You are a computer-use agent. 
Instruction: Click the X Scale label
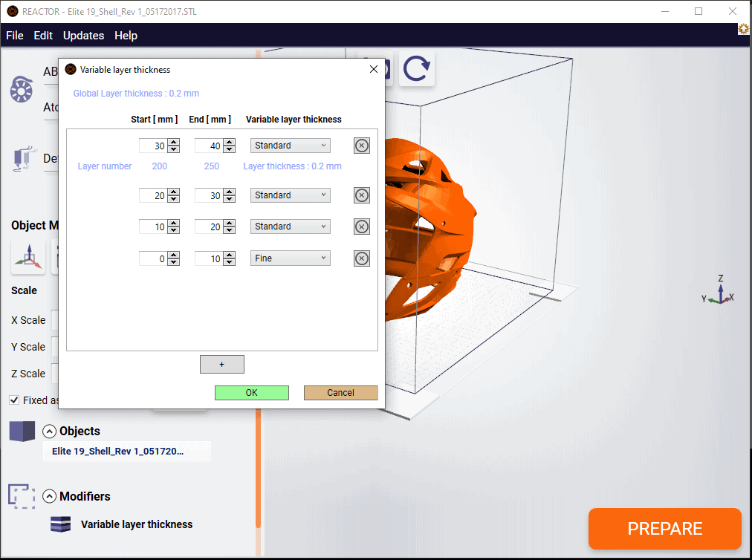pos(28,320)
